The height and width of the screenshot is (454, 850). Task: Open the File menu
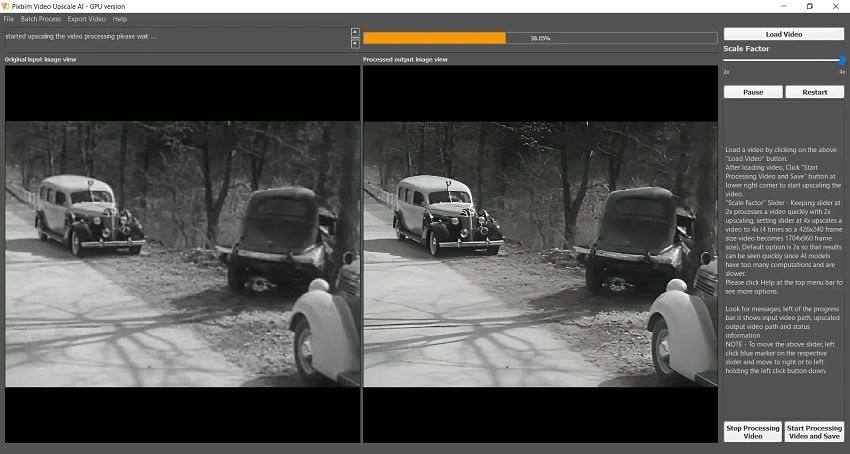click(x=8, y=19)
